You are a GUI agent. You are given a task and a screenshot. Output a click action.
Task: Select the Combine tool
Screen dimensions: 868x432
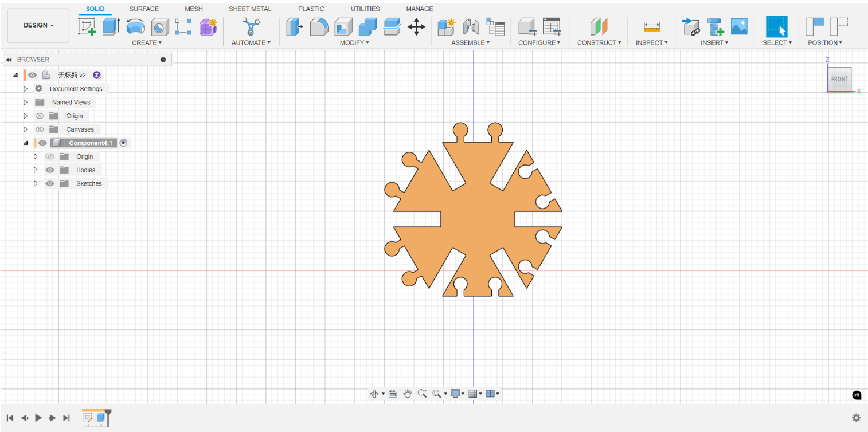click(x=368, y=26)
